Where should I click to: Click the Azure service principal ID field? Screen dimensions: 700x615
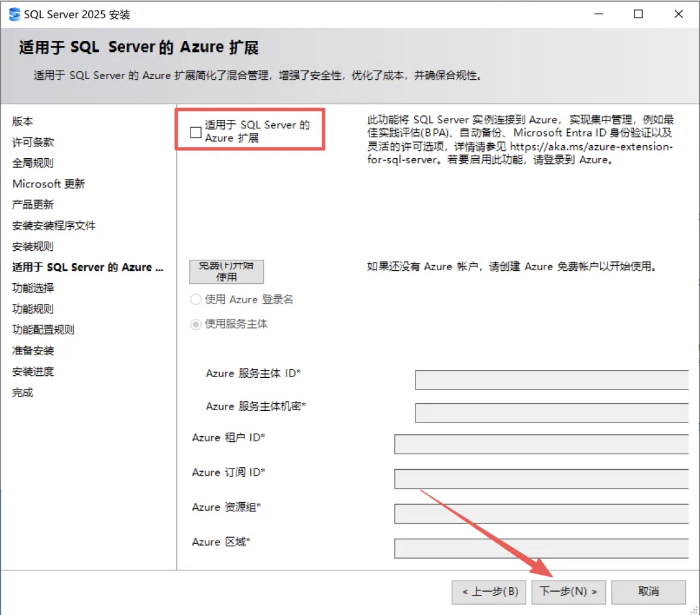(552, 380)
